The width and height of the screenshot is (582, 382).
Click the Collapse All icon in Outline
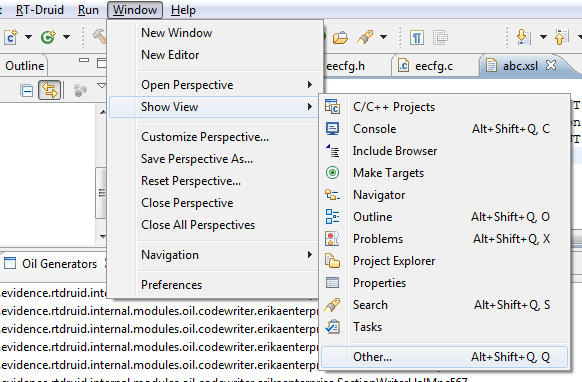point(26,91)
